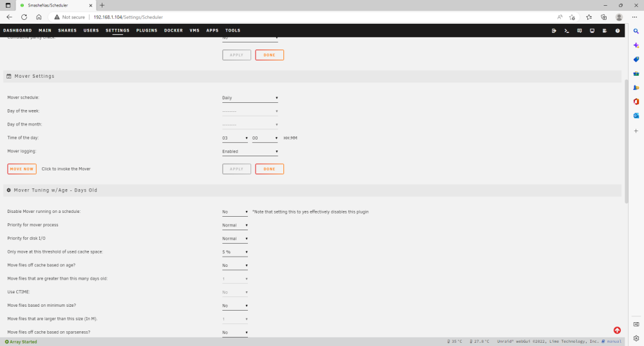The image size is (644, 346).
Task: Click the page vertical scrollbar
Action: (x=627, y=141)
